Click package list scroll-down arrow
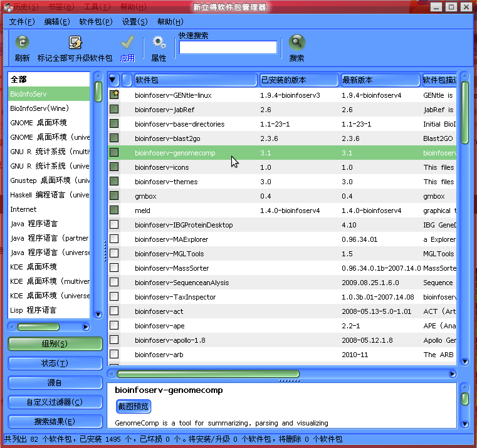This screenshot has width=477, height=448. coord(465,362)
